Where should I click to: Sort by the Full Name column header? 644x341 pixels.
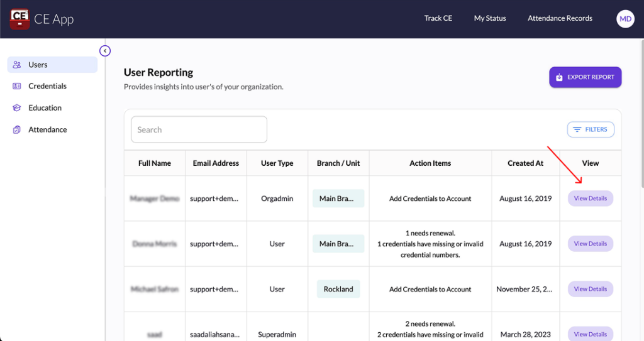pyautogui.click(x=155, y=163)
